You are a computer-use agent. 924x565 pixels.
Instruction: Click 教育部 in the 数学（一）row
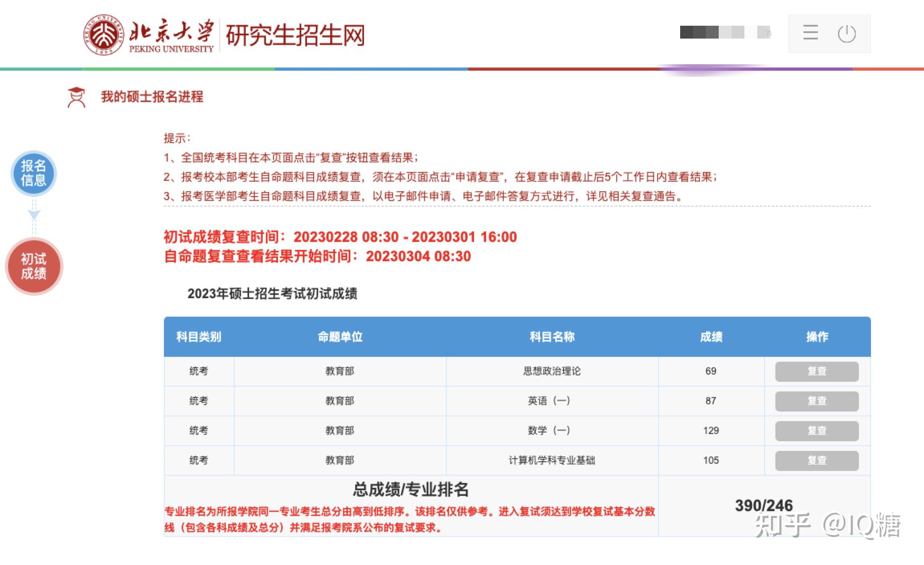[x=340, y=430]
